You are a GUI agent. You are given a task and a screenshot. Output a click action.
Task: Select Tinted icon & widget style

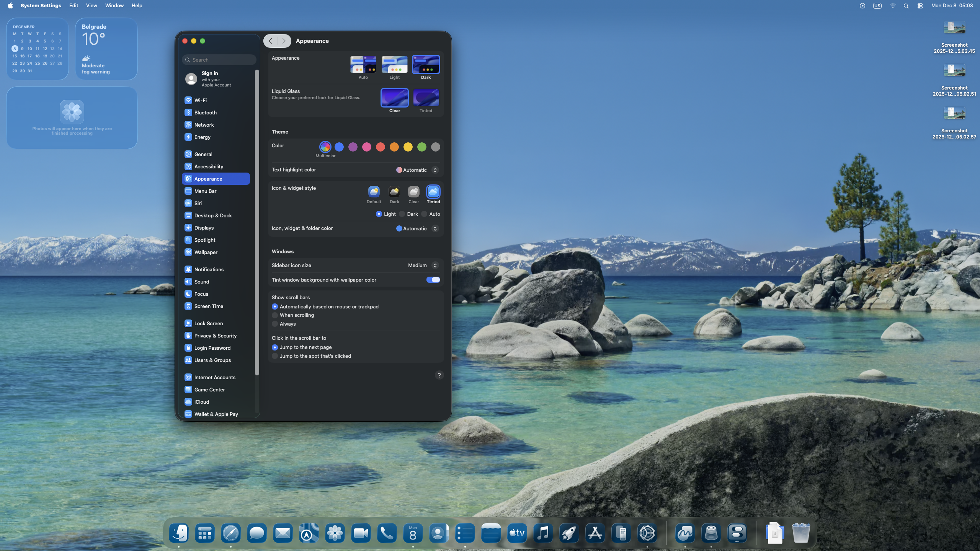pos(433,192)
